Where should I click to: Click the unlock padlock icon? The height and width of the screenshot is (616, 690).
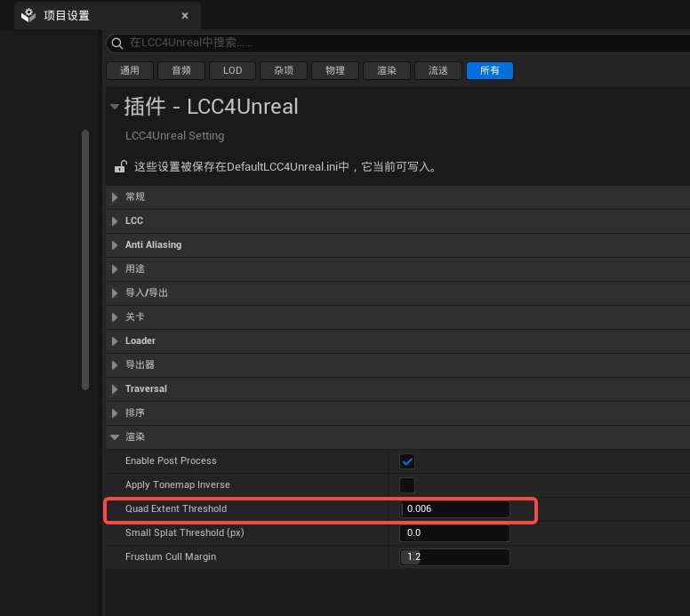121,167
